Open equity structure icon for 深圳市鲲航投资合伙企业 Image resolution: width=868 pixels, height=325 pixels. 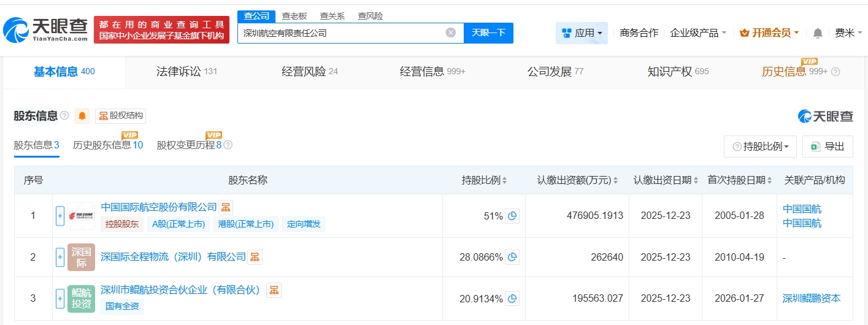(x=274, y=290)
